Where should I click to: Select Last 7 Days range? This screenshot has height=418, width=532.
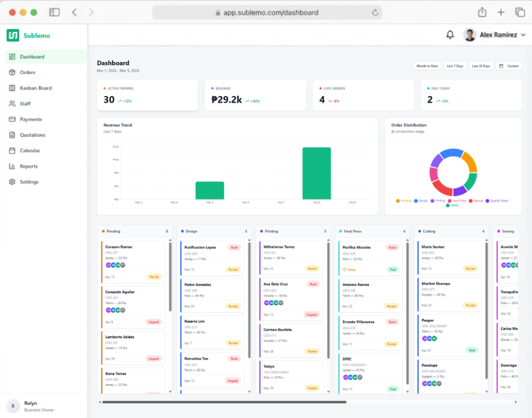(455, 66)
